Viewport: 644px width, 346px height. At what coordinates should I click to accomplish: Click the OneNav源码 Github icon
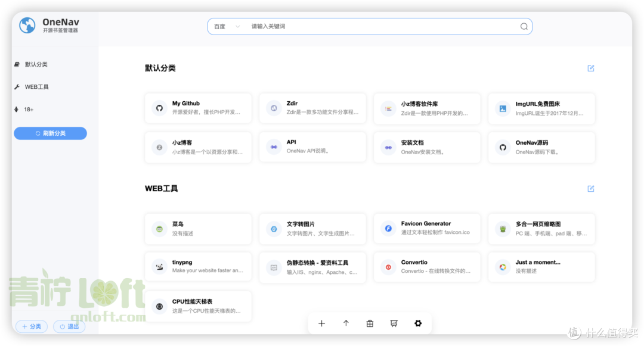click(x=503, y=147)
